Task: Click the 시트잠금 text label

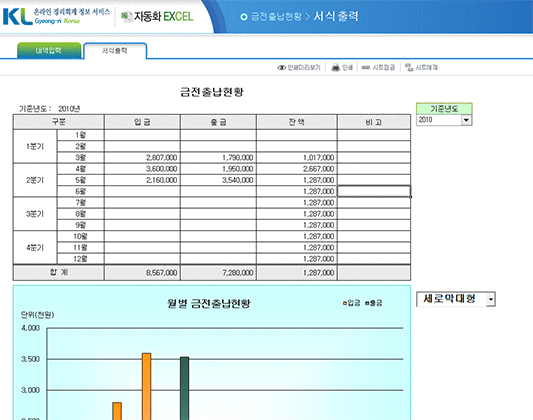Action: tap(383, 68)
